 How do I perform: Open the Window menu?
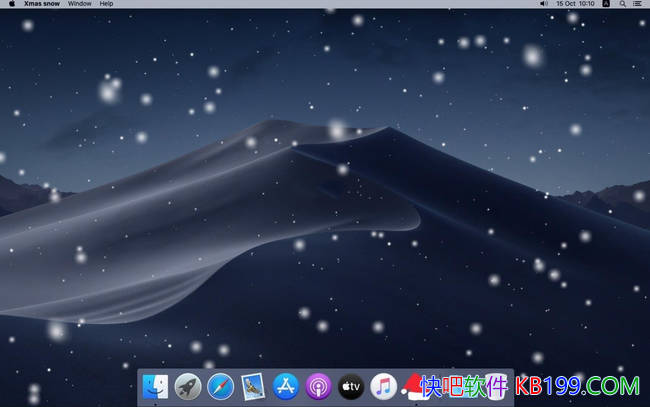point(80,4)
